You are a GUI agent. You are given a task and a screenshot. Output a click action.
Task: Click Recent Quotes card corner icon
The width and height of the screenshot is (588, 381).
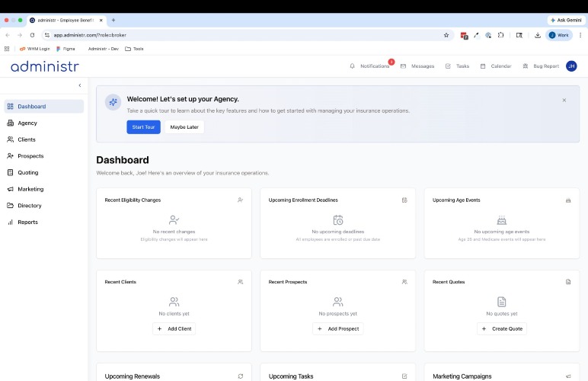pos(568,282)
